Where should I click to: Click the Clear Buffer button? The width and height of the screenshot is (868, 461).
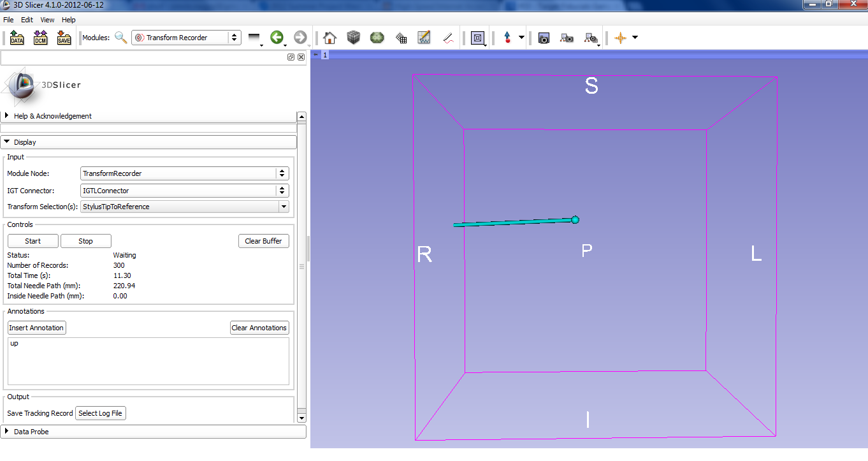tap(263, 241)
